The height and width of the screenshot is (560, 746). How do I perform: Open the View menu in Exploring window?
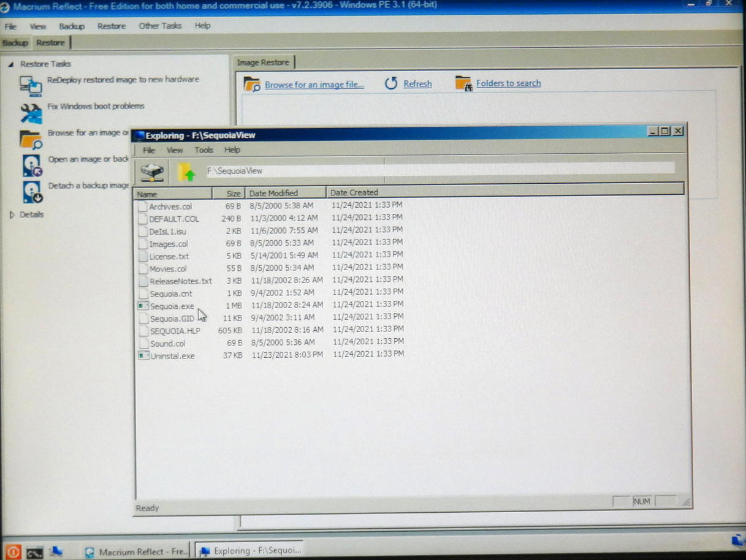(175, 150)
